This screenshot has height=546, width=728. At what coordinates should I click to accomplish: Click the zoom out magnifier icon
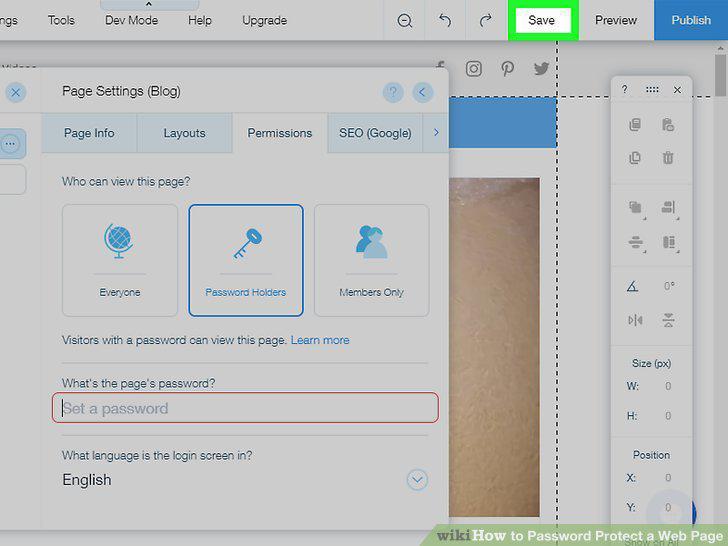coord(404,20)
